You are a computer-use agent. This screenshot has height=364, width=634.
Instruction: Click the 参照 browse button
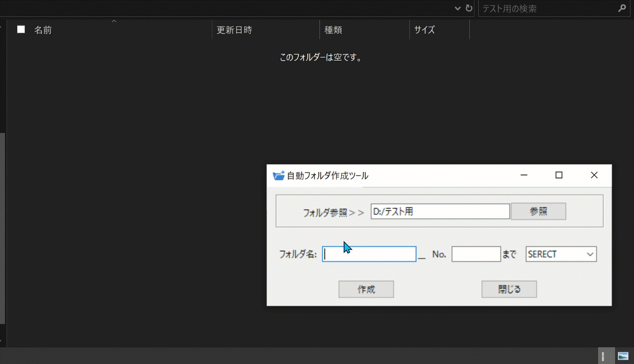(538, 211)
